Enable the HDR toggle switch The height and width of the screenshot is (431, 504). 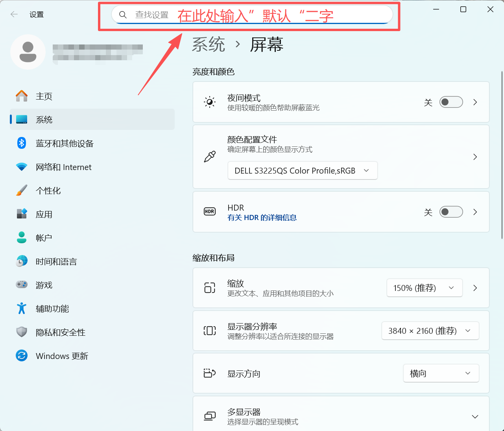coord(451,212)
